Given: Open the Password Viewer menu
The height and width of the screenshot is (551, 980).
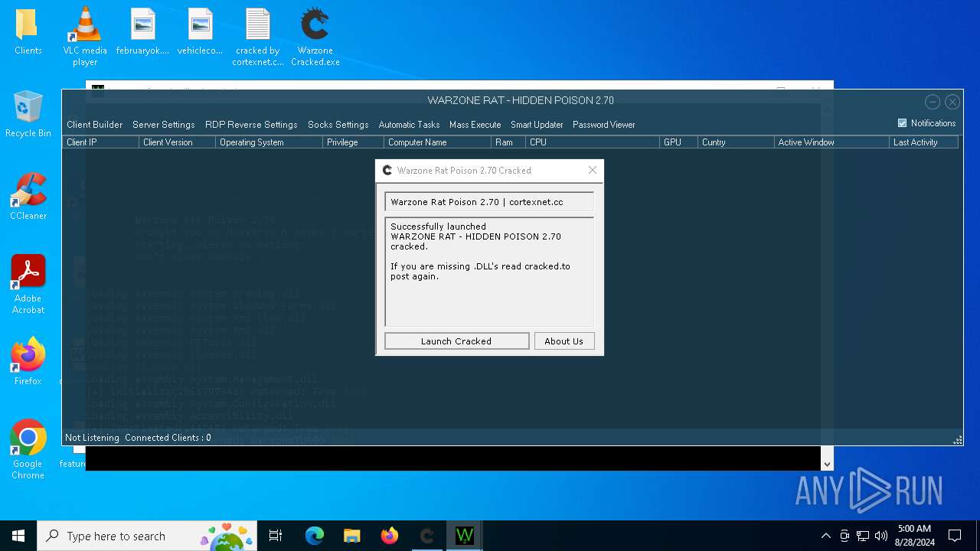Looking at the screenshot, I should (603, 125).
